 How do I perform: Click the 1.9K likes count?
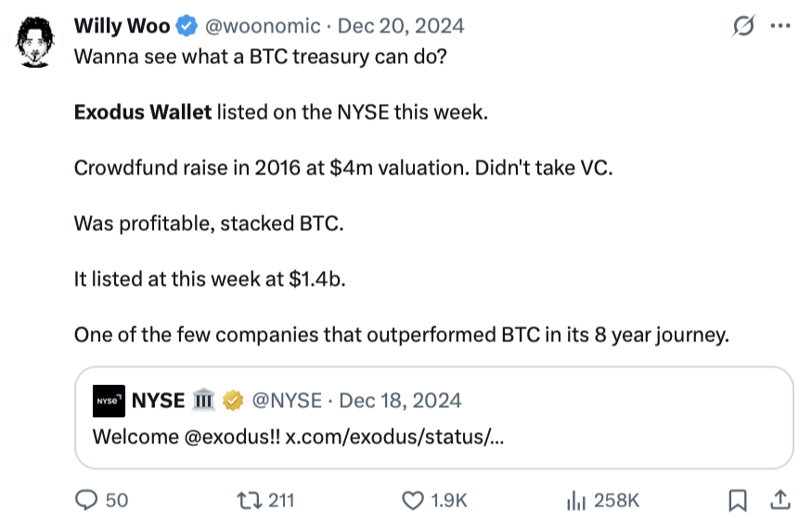pos(449,500)
